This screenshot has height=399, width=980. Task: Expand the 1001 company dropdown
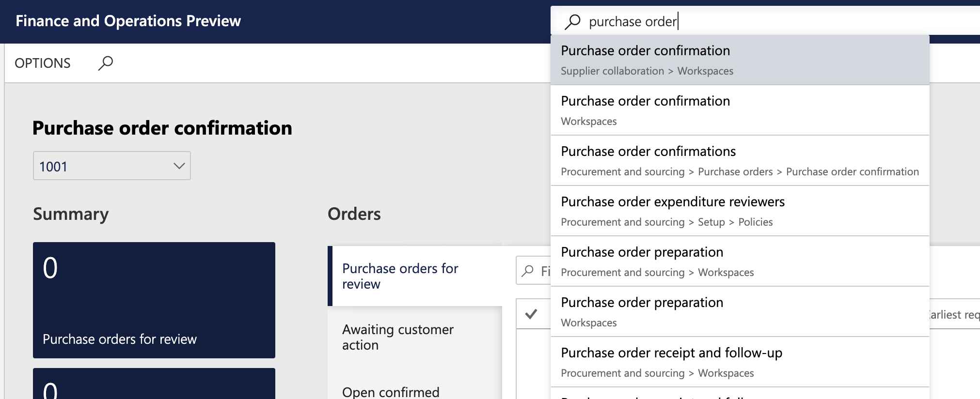[x=179, y=166]
